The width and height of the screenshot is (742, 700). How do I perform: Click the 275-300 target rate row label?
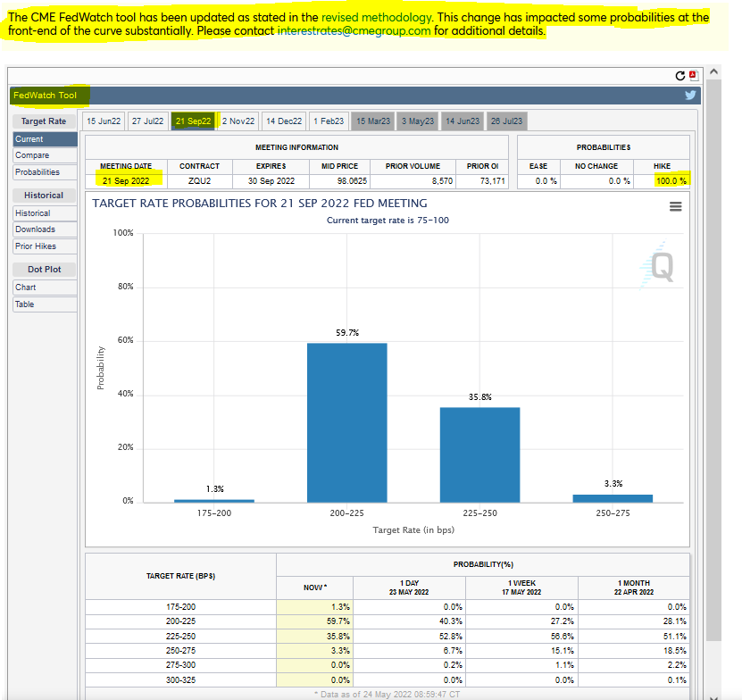click(180, 665)
